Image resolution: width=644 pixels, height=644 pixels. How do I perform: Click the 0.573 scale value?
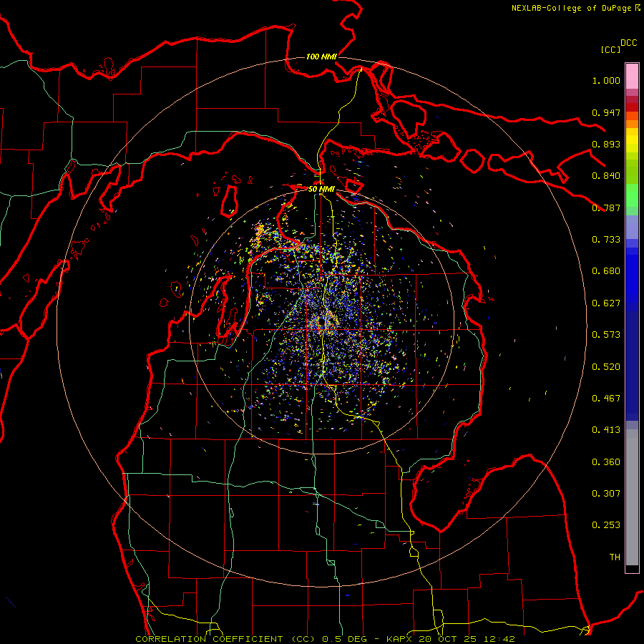606,335
